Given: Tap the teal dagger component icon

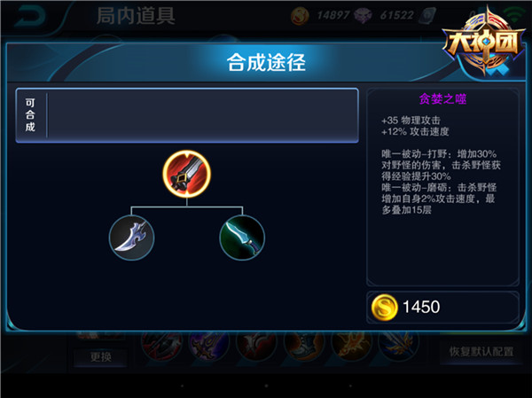Looking at the screenshot, I should (x=242, y=238).
